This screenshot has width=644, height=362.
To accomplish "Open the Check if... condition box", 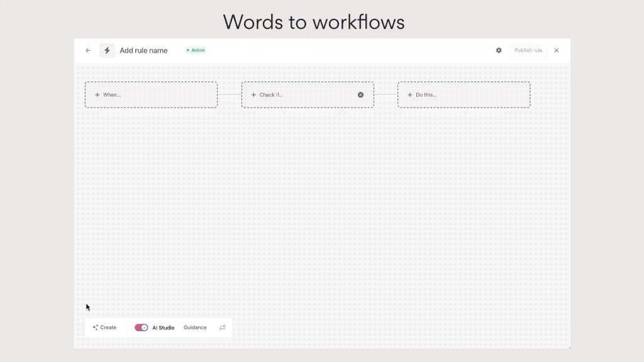I will pyautogui.click(x=302, y=95).
